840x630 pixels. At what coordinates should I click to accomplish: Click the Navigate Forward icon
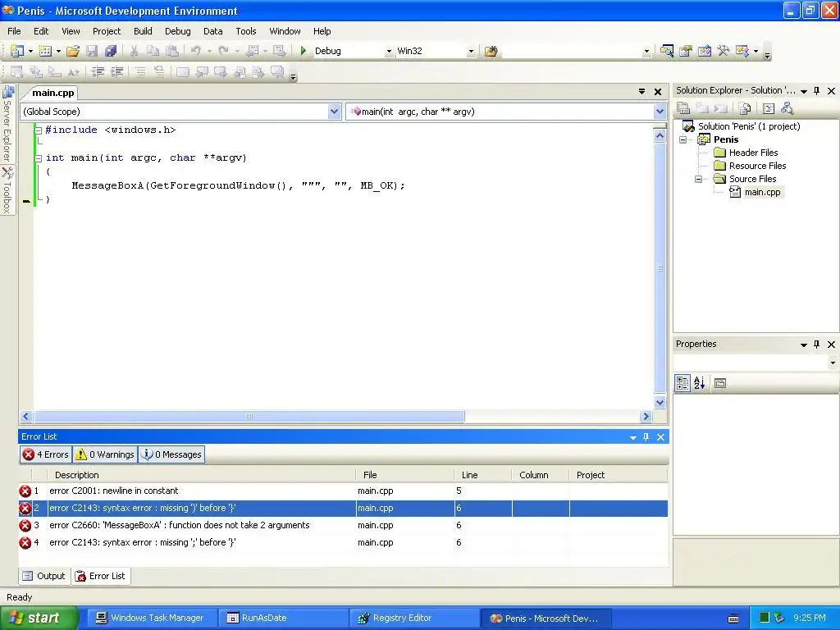[279, 51]
